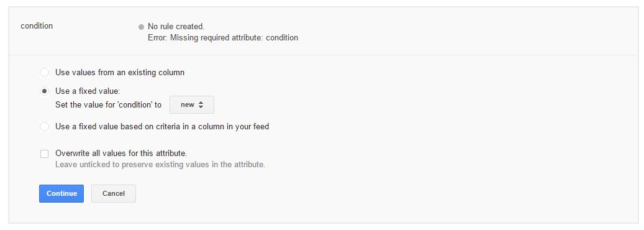644x230 pixels.
Task: Select 'Use values from an existing column' radio
Action: pyautogui.click(x=44, y=73)
